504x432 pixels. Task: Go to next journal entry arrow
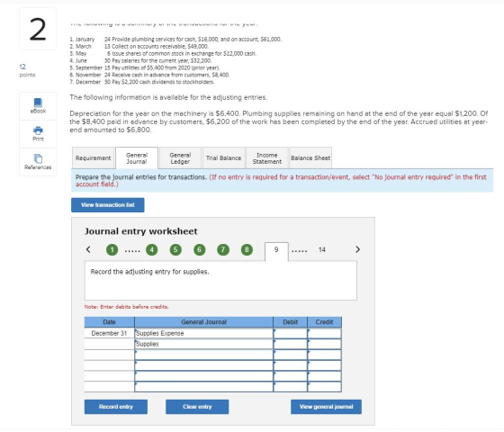tap(358, 249)
